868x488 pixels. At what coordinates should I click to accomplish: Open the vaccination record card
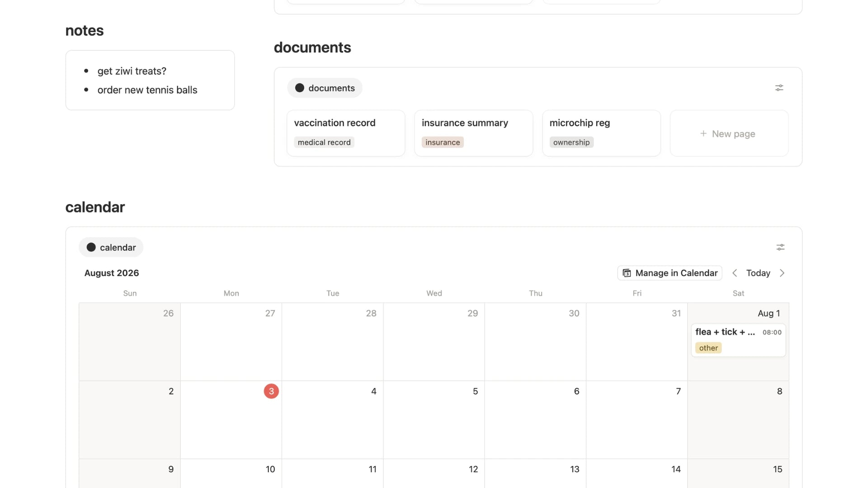point(346,133)
